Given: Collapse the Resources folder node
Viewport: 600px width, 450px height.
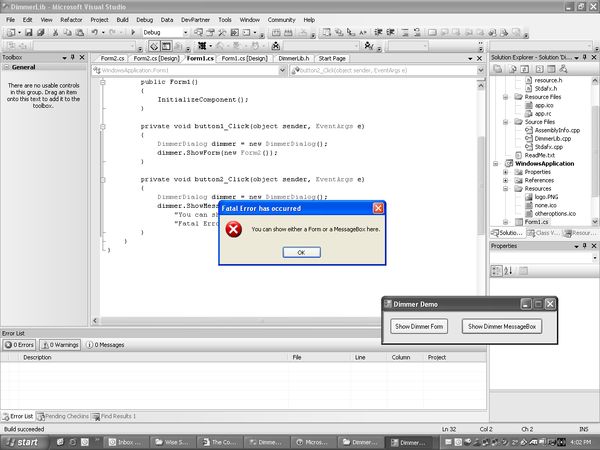Looking at the screenshot, I should [x=505, y=189].
